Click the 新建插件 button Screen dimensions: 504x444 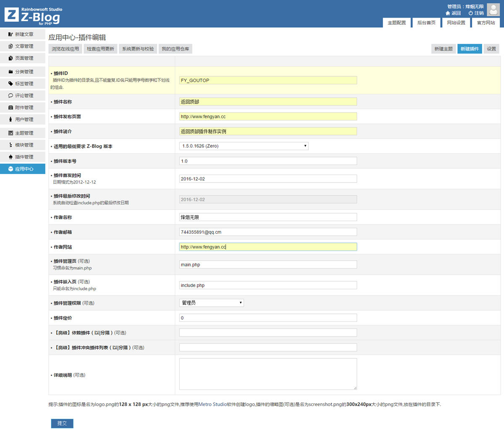(x=470, y=49)
